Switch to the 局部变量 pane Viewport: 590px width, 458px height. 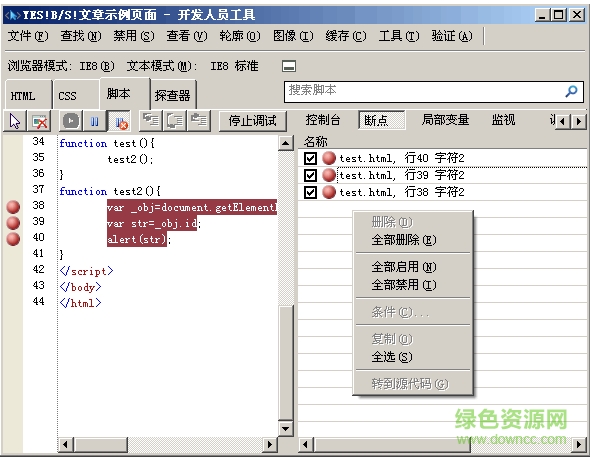(446, 120)
